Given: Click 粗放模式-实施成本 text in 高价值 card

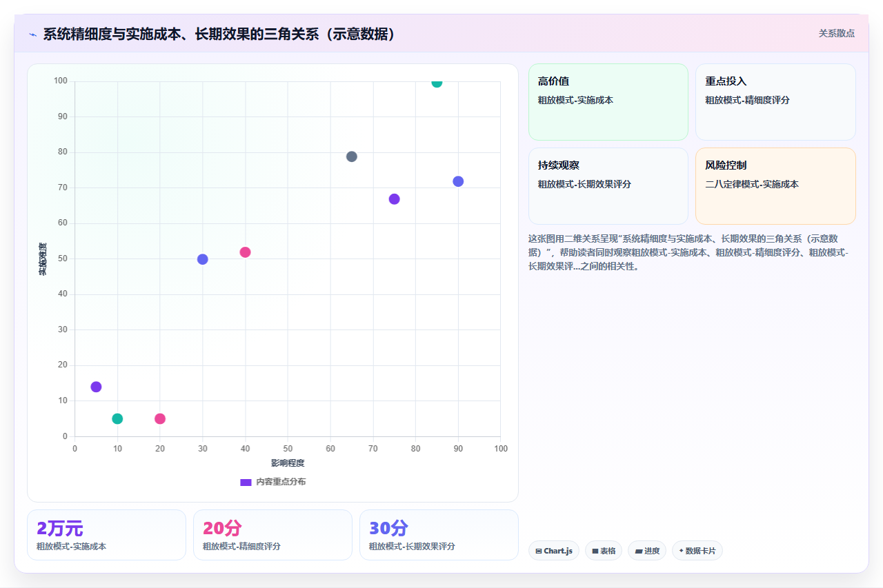Looking at the screenshot, I should point(575,100).
